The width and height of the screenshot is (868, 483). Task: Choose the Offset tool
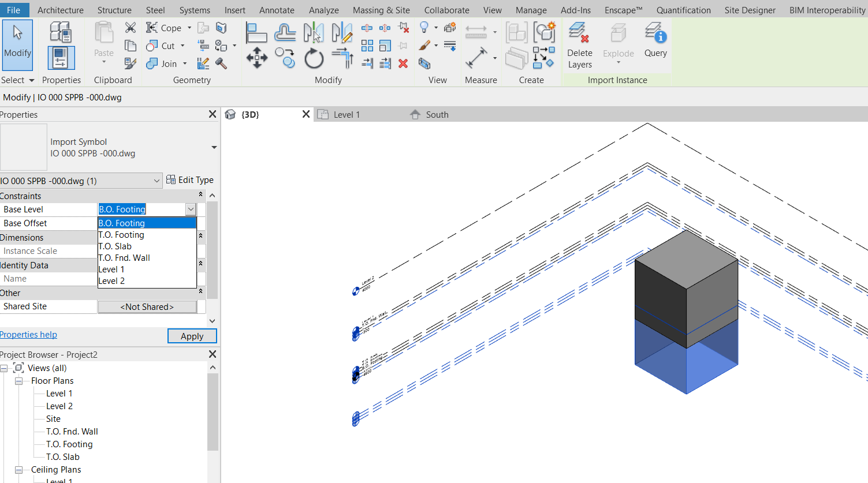coord(285,33)
